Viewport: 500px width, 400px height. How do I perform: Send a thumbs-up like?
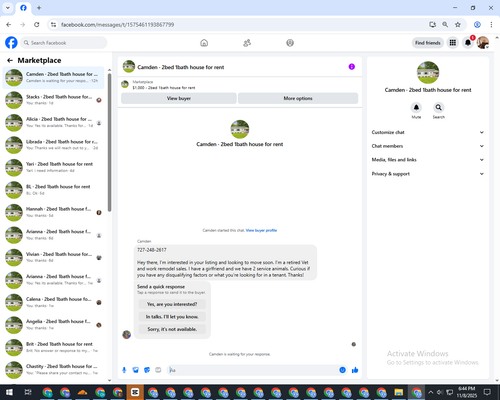(355, 370)
